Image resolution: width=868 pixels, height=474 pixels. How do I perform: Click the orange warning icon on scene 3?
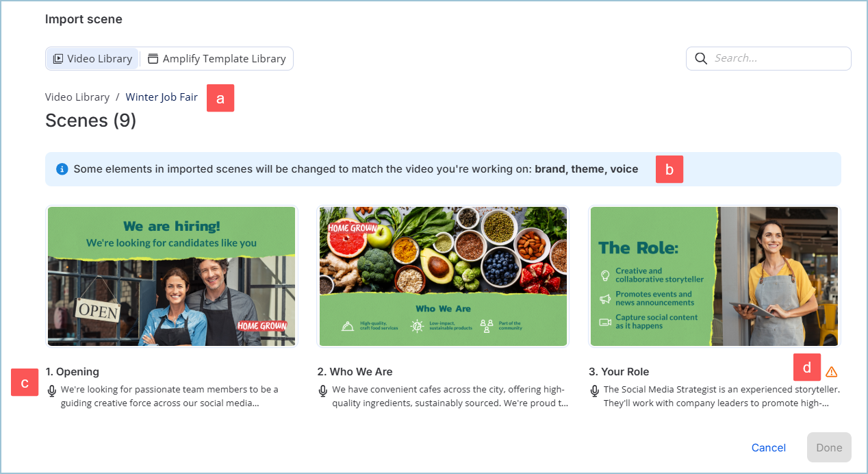pyautogui.click(x=832, y=372)
